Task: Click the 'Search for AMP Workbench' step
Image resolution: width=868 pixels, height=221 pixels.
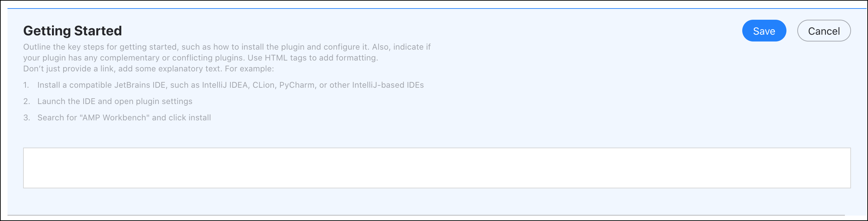Action: (x=124, y=118)
